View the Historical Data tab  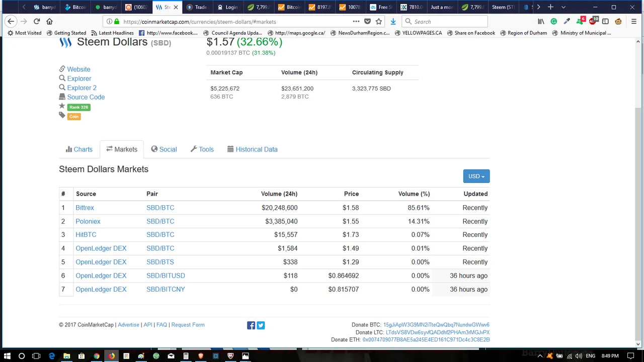point(253,149)
